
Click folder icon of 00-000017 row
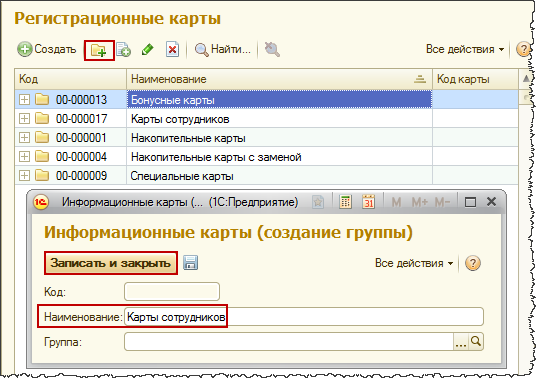click(x=42, y=119)
